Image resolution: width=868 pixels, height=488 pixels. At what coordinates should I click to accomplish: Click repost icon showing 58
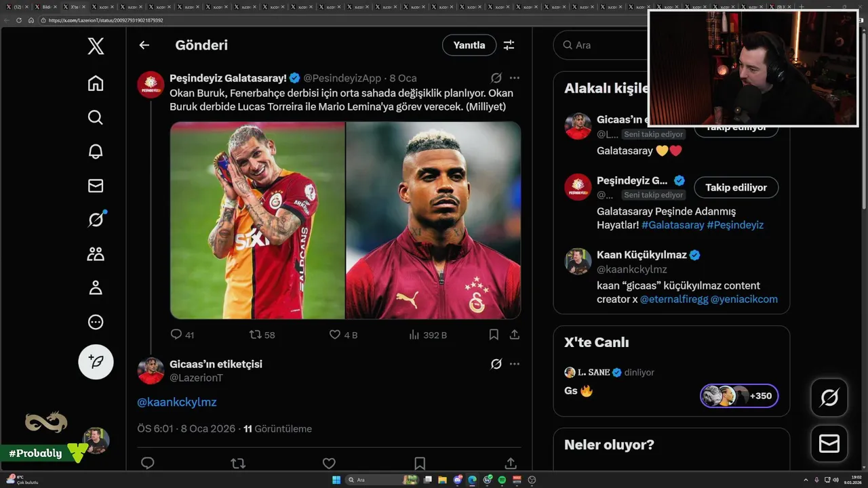262,335
